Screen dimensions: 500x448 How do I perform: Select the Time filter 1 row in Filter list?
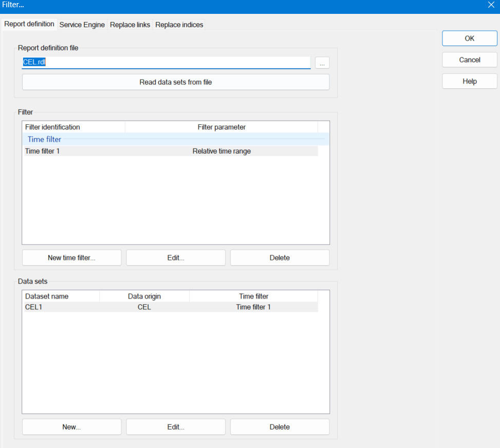171,151
